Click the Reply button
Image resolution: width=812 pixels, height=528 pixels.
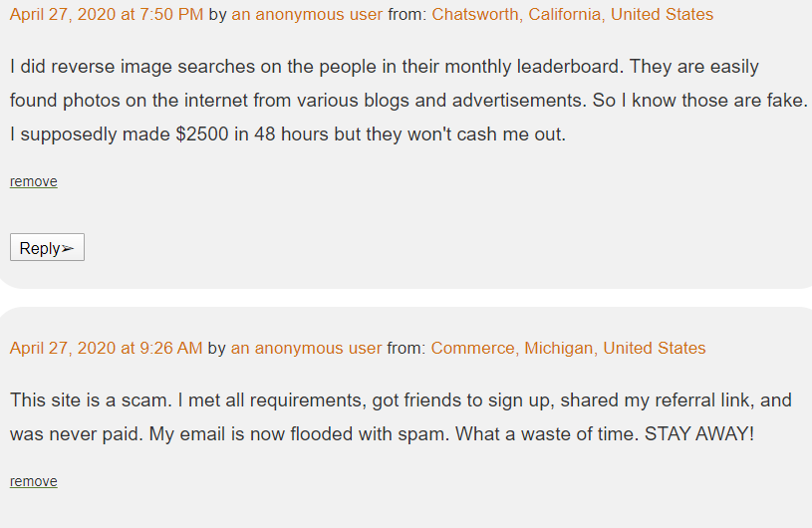(x=47, y=247)
